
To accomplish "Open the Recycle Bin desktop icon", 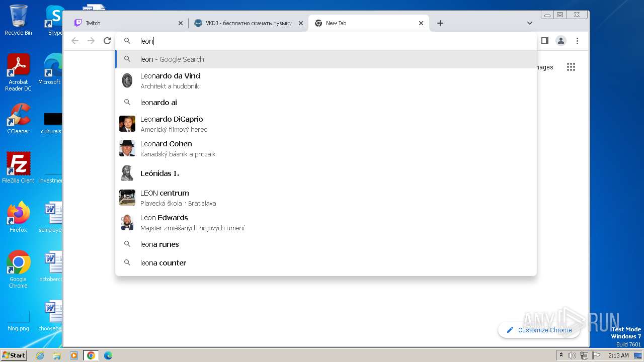I will tap(18, 20).
